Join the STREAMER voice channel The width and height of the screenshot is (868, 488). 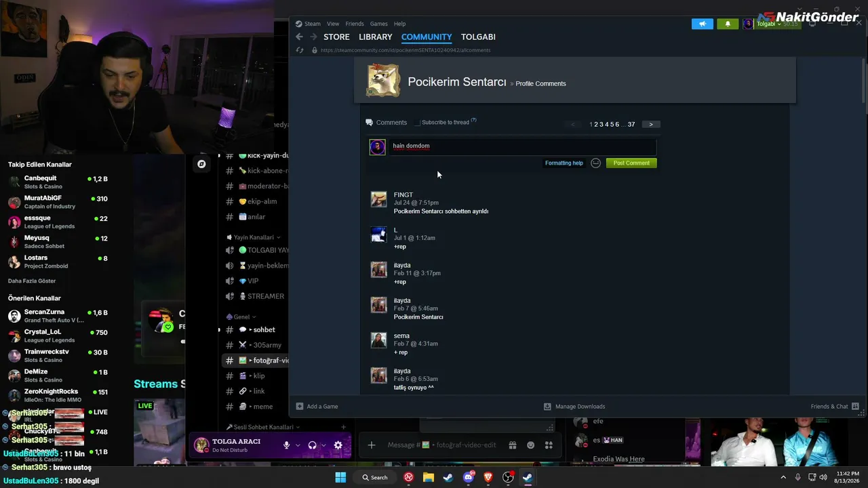coord(254,296)
